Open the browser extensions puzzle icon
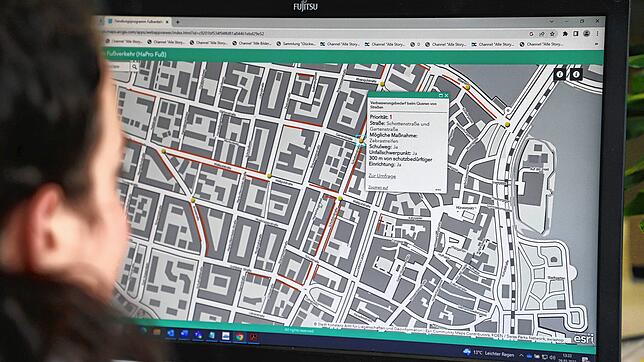 coord(565,34)
